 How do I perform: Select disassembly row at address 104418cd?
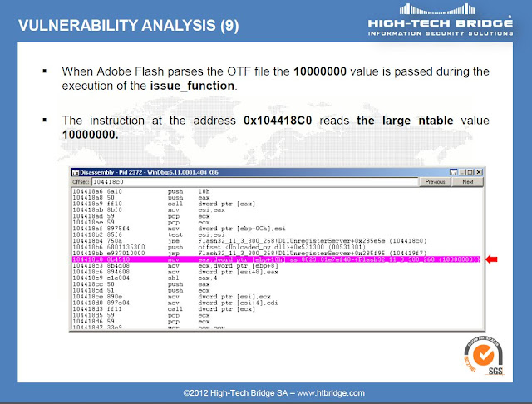pyautogui.click(x=276, y=290)
